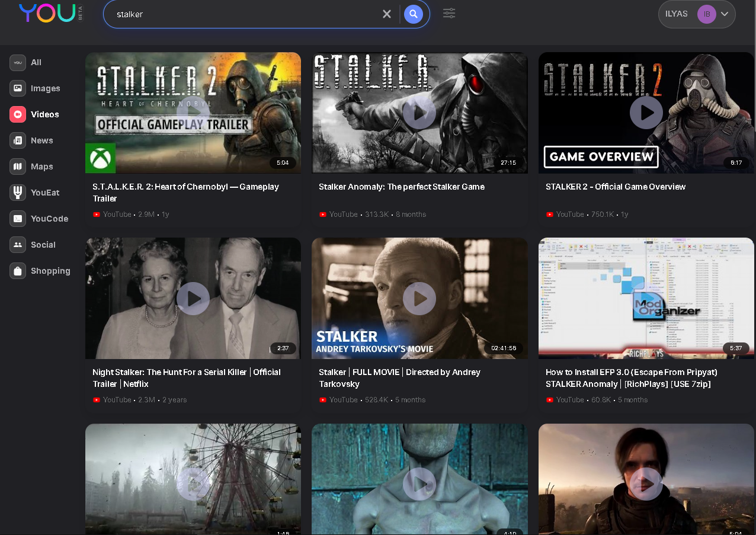Switch to Shopping label
Screen dimensions: 756x535
tap(50, 271)
